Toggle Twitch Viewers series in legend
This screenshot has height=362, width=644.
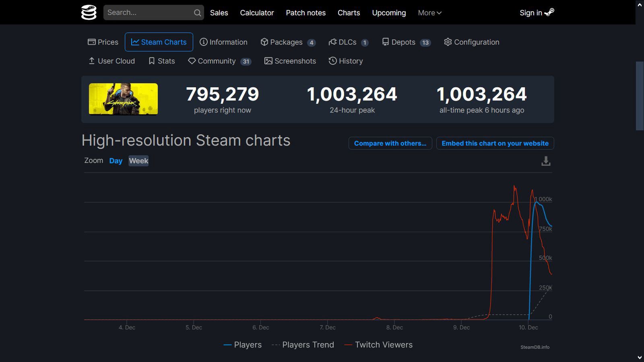click(x=379, y=345)
